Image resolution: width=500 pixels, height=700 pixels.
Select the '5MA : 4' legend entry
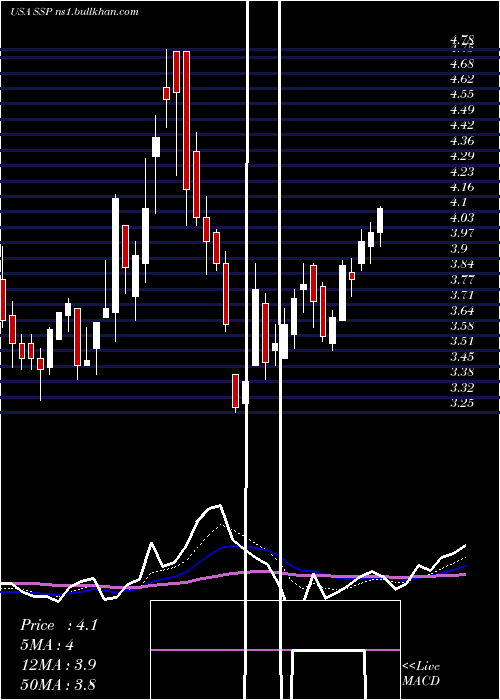47,645
